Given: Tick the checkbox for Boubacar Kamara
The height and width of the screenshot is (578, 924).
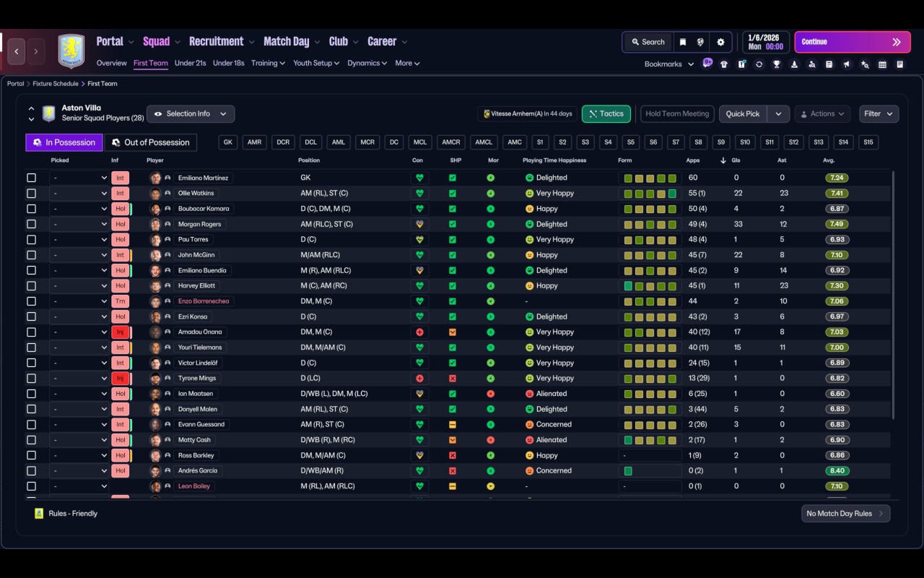Looking at the screenshot, I should (x=31, y=209).
